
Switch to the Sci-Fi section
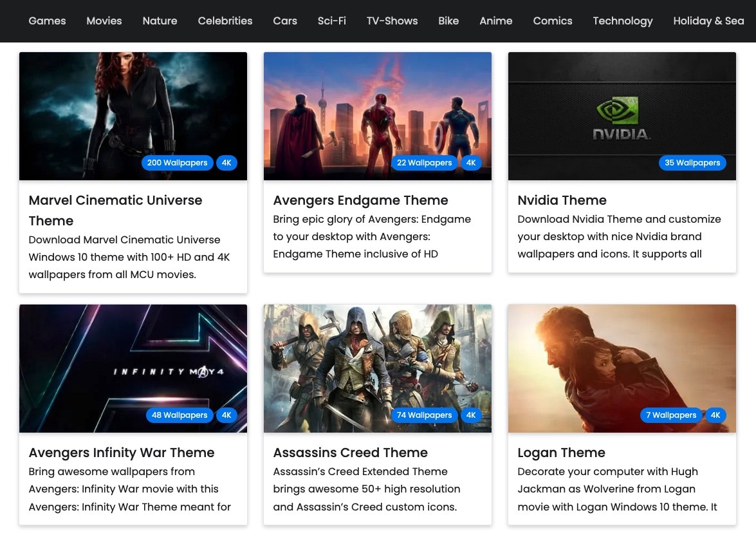pyautogui.click(x=331, y=21)
